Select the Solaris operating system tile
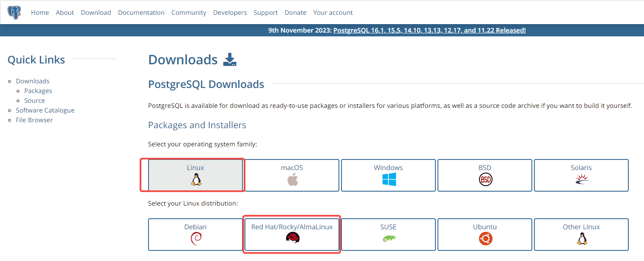Image resolution: width=644 pixels, height=261 pixels. (x=581, y=175)
